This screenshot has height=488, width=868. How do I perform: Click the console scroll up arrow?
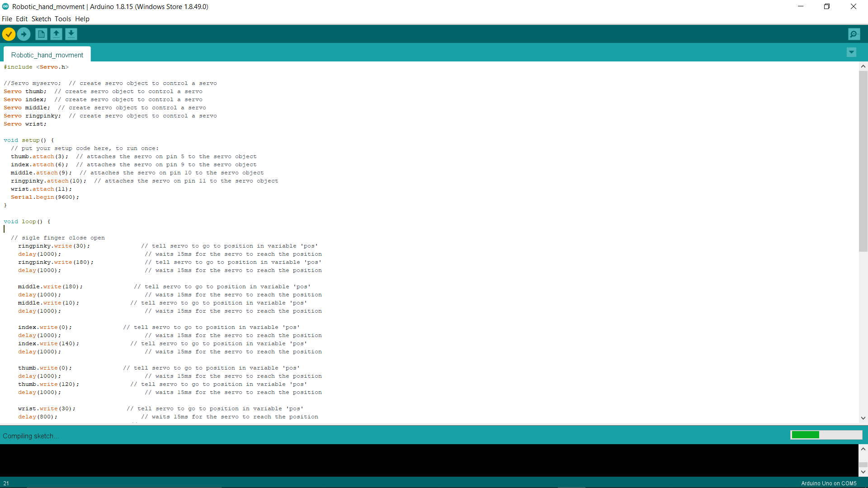(863, 449)
